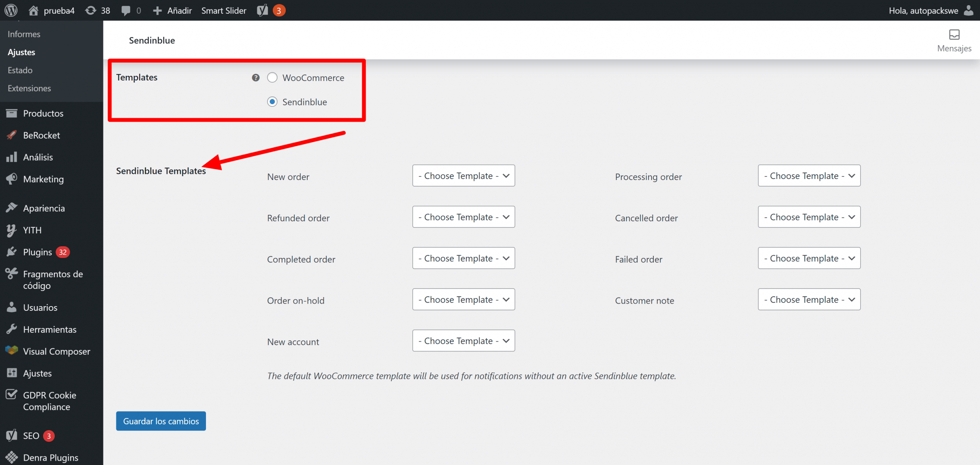980x465 pixels.
Task: Click Hola, autopackswe account link
Action: (924, 11)
